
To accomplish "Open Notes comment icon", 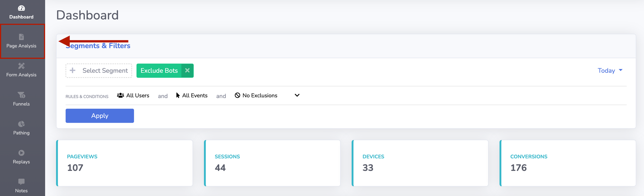I will tap(21, 182).
